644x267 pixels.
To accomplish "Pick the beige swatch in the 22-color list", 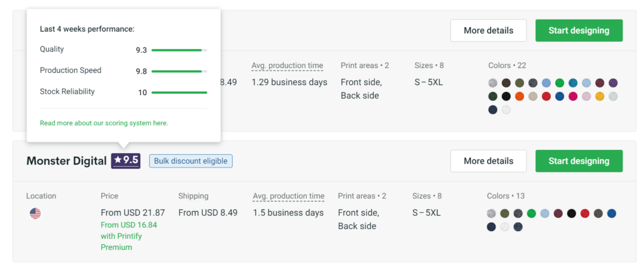I will (x=533, y=96).
